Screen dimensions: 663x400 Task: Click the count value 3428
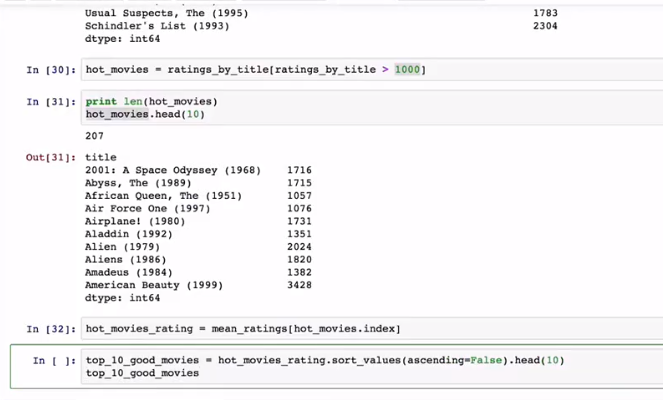[x=299, y=285]
